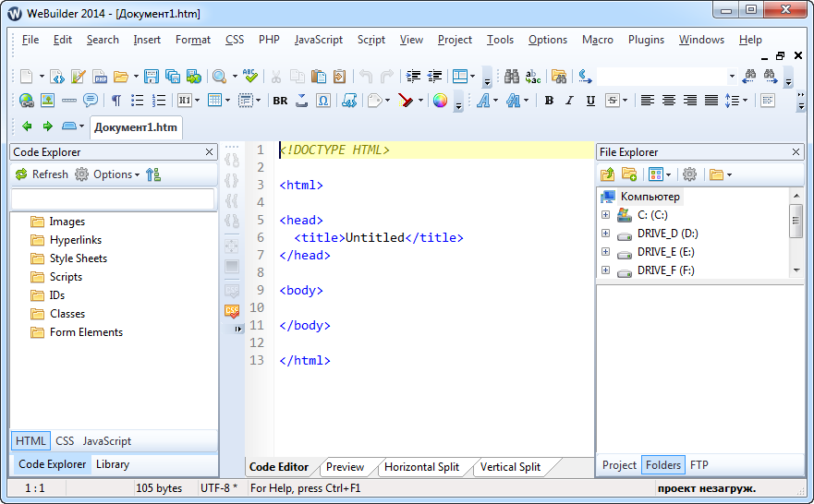Viewport: 814px width, 504px height.
Task: Insert a line break with the BR icon
Action: [280, 101]
